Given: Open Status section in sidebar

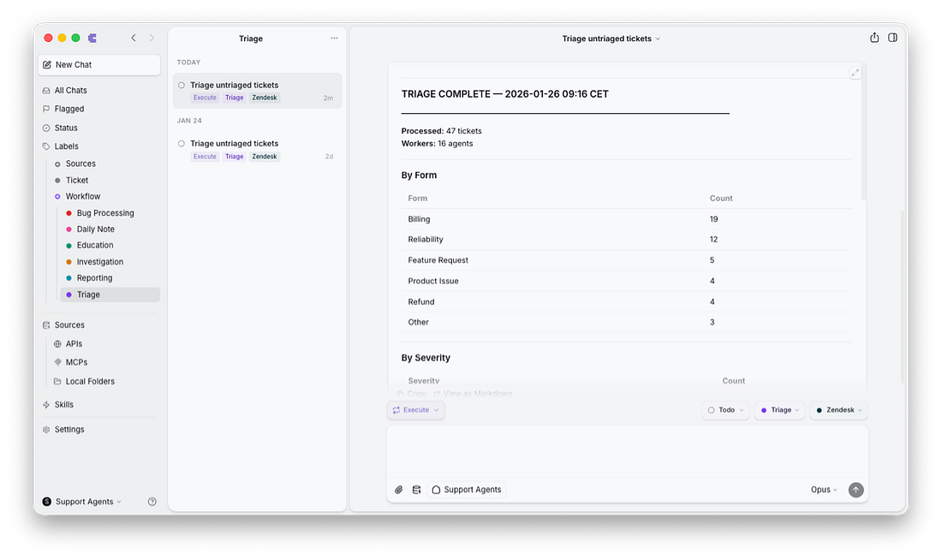Looking at the screenshot, I should [65, 128].
